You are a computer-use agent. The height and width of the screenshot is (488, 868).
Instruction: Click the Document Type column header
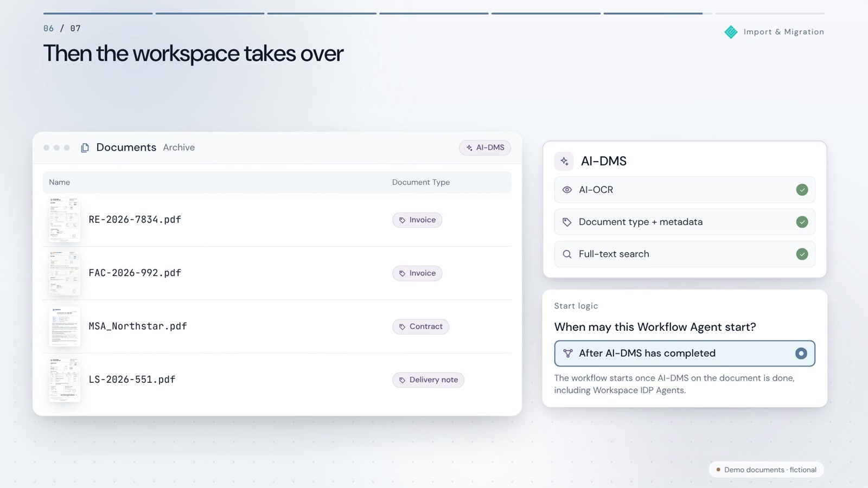pos(421,182)
